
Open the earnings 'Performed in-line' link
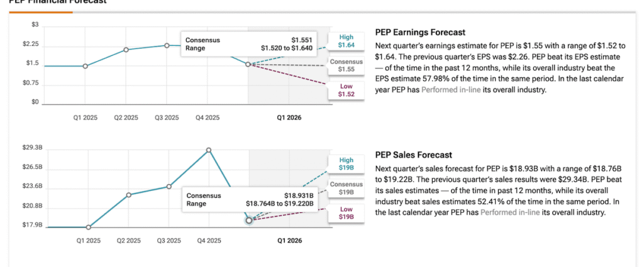pyautogui.click(x=447, y=90)
